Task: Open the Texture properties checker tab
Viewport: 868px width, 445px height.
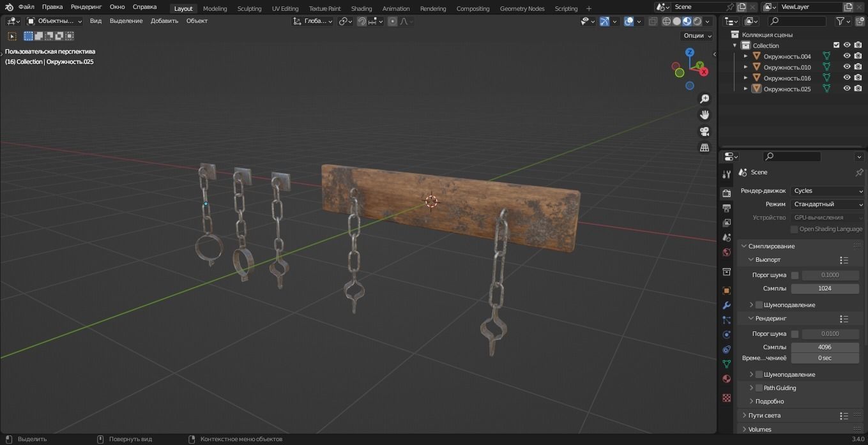Action: tap(726, 398)
